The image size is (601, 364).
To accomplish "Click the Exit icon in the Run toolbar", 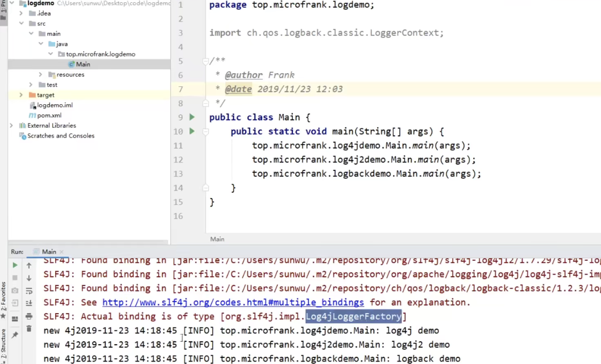I will tap(15, 303).
